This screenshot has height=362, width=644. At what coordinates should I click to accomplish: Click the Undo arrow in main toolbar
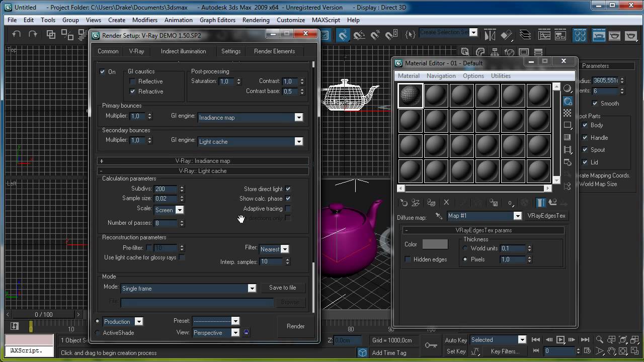(x=17, y=34)
